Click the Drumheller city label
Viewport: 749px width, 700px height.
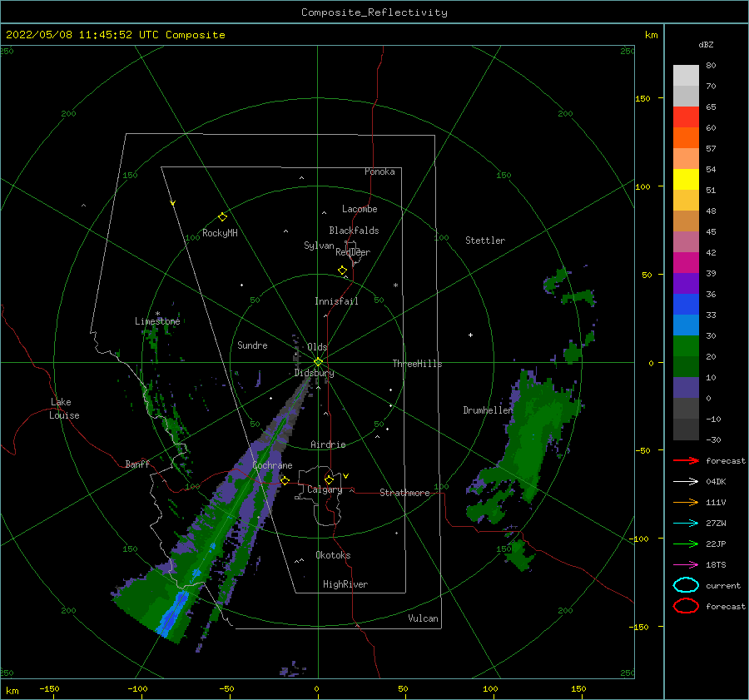tap(488, 410)
